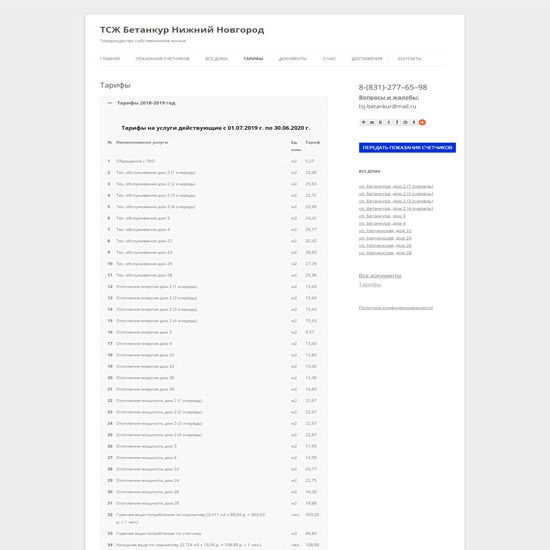Open the "О нас" page
This screenshot has width=550, height=550.
pyautogui.click(x=329, y=59)
